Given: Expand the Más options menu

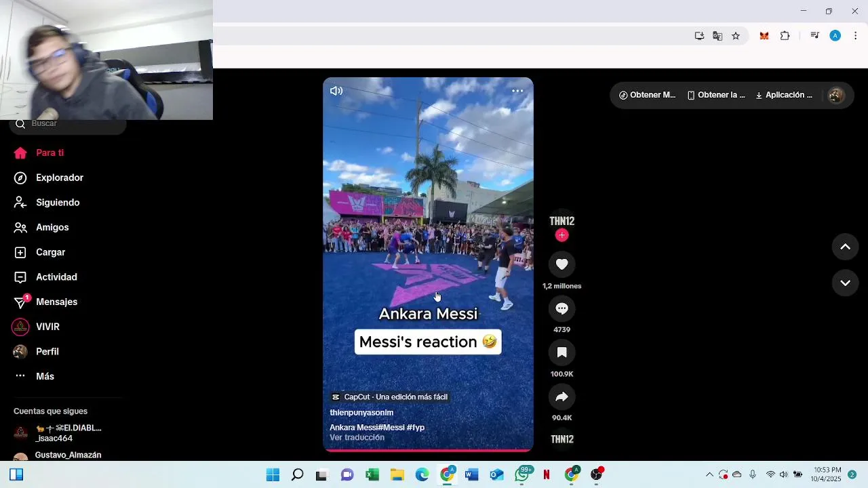Looking at the screenshot, I should point(34,376).
